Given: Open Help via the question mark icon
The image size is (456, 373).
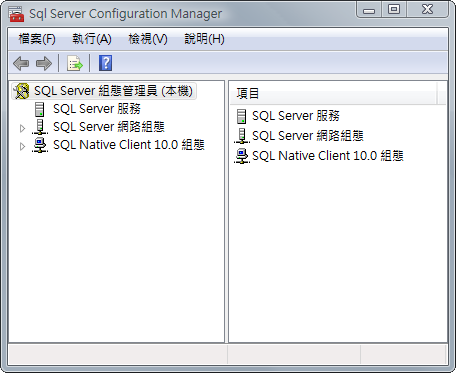Looking at the screenshot, I should [x=105, y=63].
